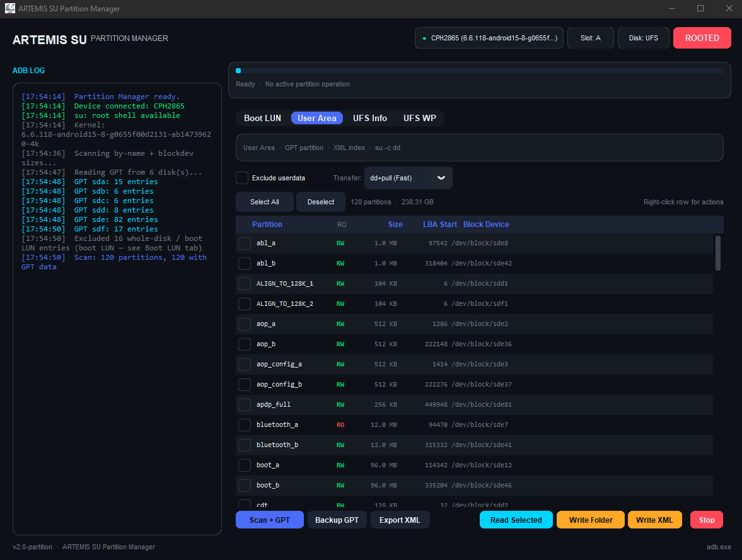This screenshot has height=560, width=742.
Task: Click the ROOTED status badge
Action: pos(702,38)
